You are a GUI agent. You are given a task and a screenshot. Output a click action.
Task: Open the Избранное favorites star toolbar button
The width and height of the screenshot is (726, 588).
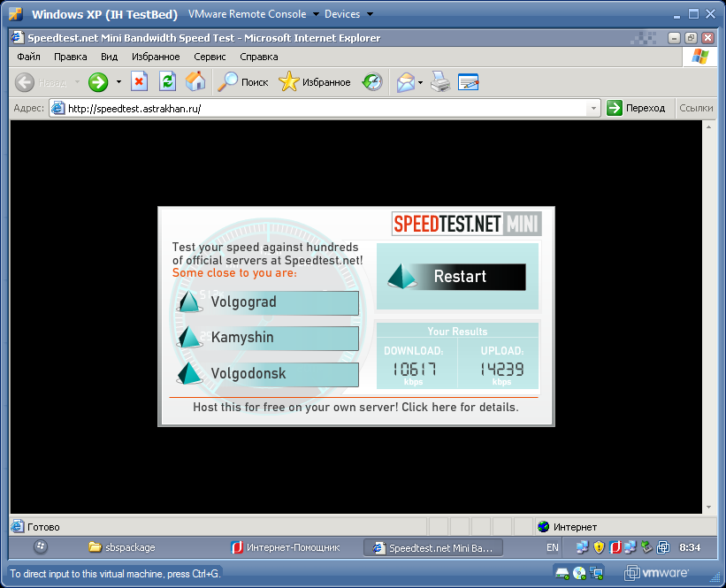(315, 82)
